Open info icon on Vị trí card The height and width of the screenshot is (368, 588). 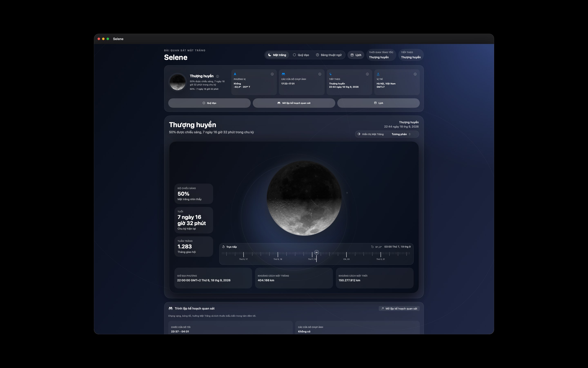coord(415,74)
